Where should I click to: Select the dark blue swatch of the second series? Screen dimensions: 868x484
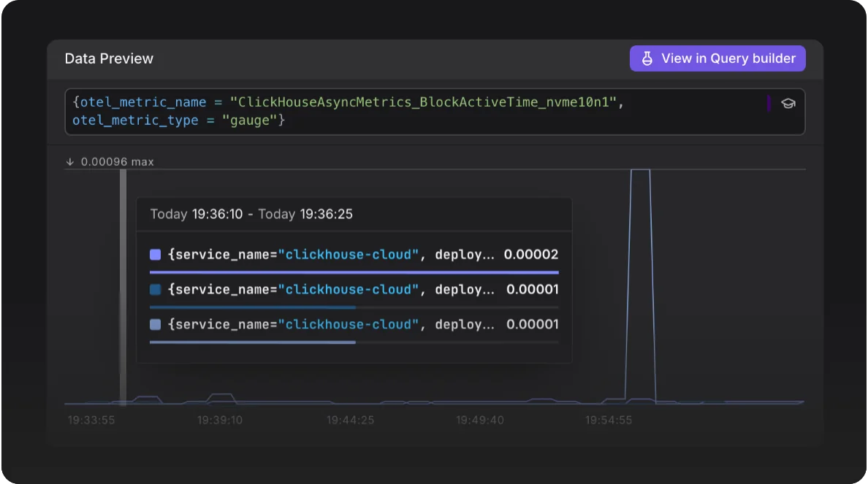click(x=155, y=289)
